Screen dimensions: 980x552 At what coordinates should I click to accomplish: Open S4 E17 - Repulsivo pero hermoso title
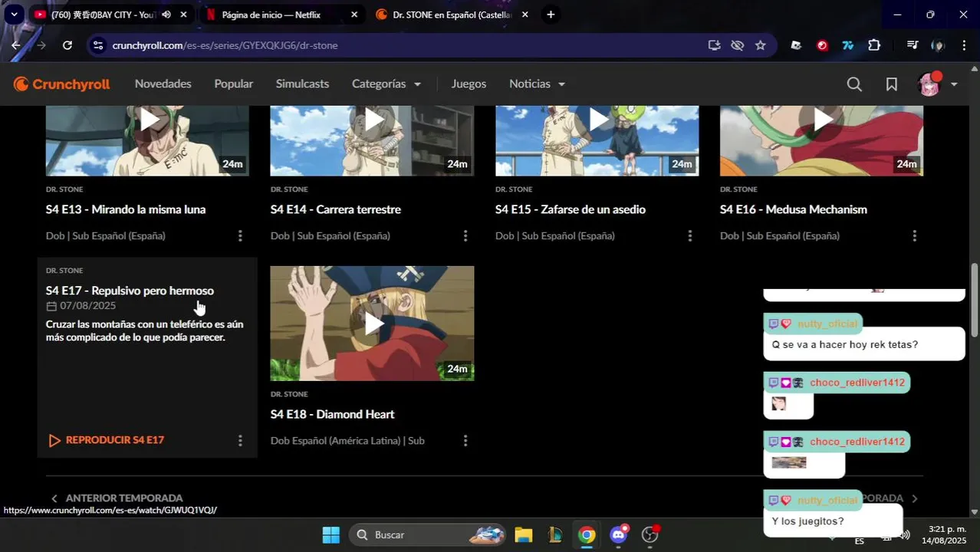[x=130, y=291]
